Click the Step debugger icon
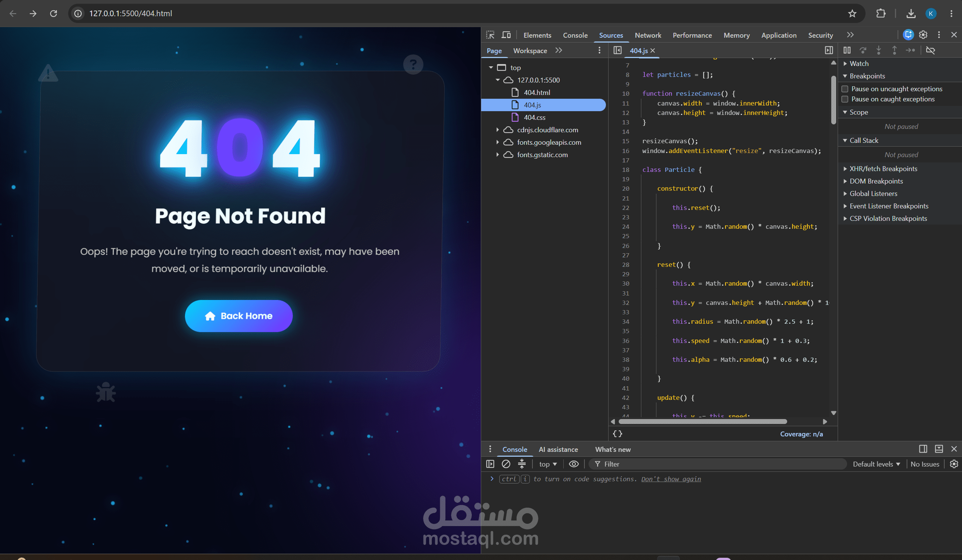Viewport: 962px width, 560px height. (x=910, y=50)
